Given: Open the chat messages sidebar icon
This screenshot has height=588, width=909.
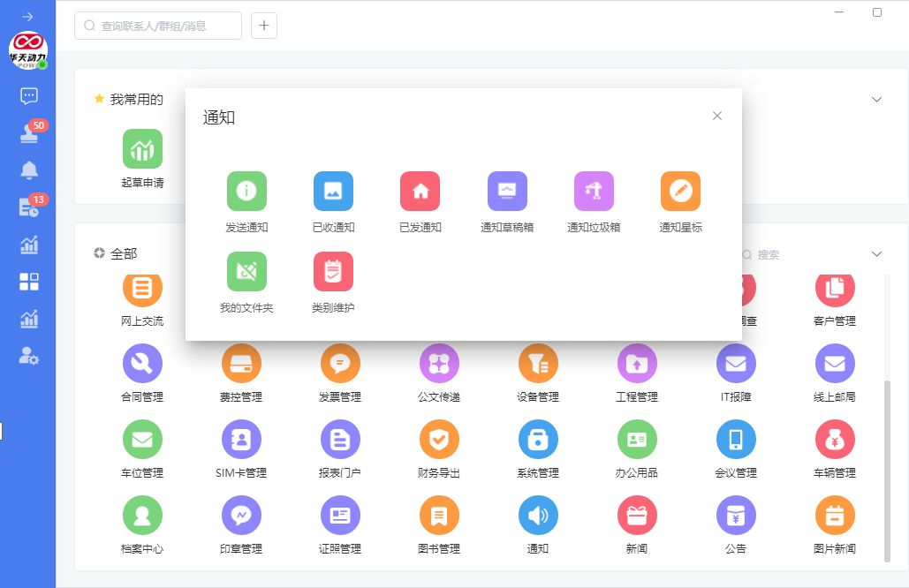Looking at the screenshot, I should coord(28,95).
